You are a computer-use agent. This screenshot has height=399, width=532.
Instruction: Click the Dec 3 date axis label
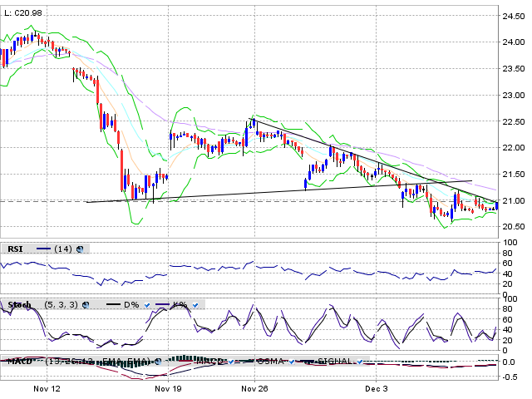(x=377, y=388)
